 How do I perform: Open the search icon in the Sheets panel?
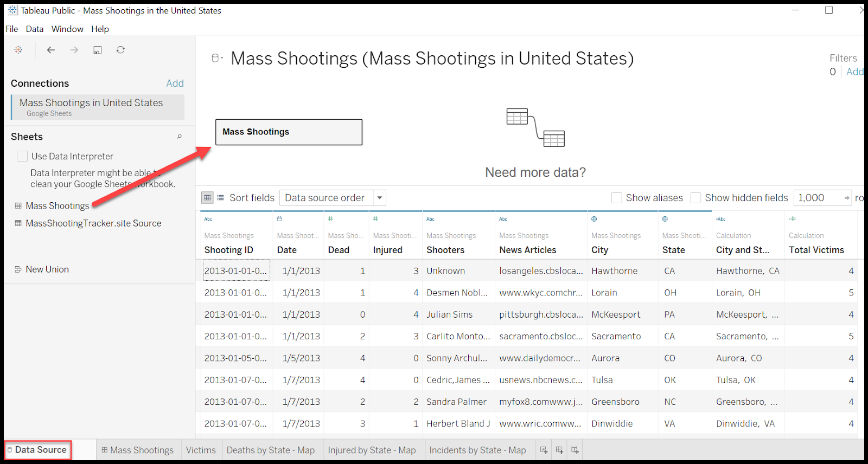pyautogui.click(x=179, y=137)
